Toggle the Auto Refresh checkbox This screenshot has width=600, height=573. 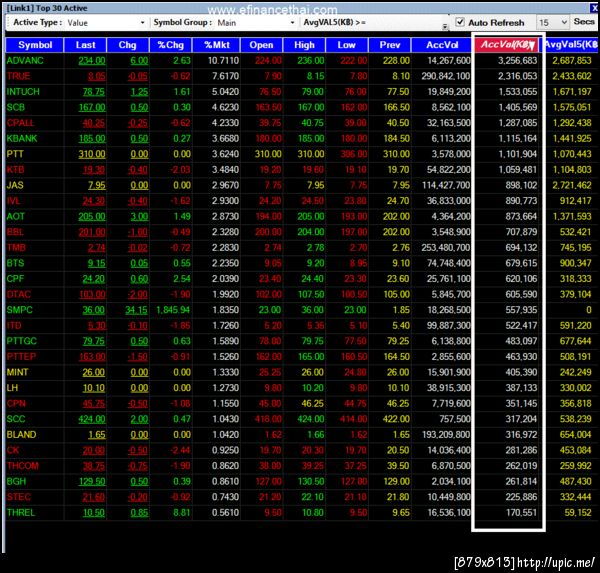point(460,22)
